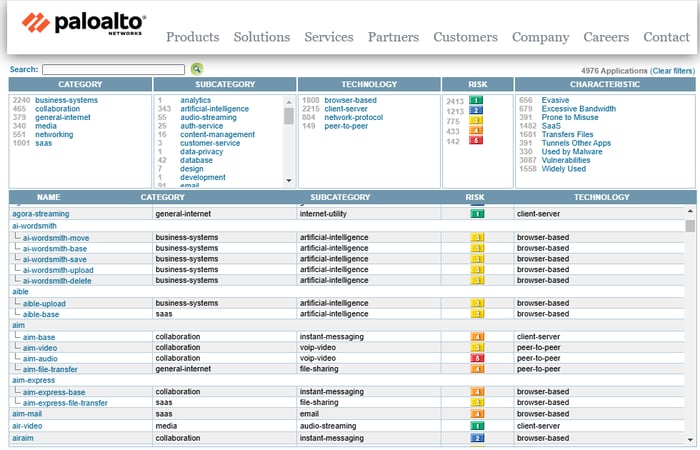Filter by database subcategory
Viewport: 700px width, 450px height.
point(196,160)
